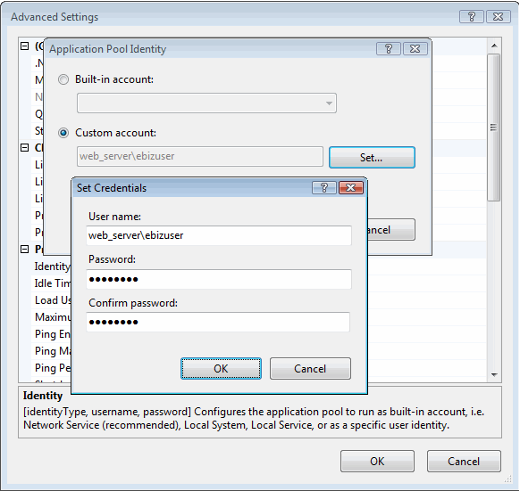Viewport: 519px width, 493px height.
Task: Collapse the Process Model category section
Action: tap(25, 249)
